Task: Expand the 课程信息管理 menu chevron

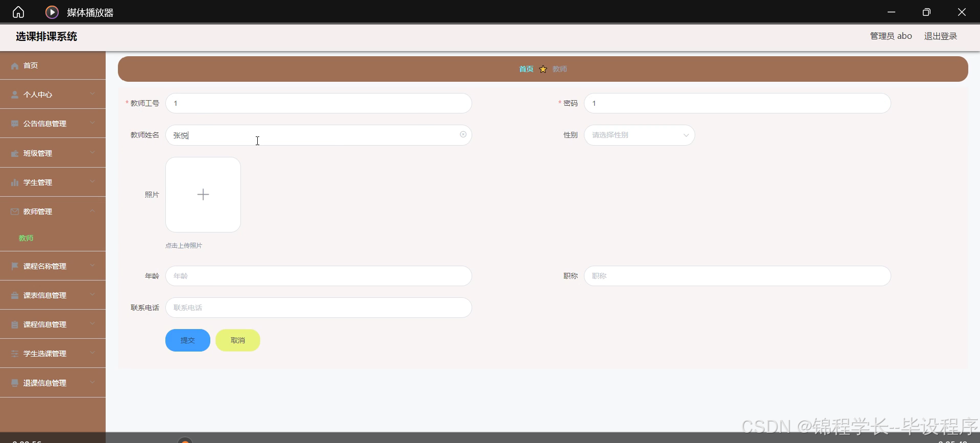Action: click(92, 324)
